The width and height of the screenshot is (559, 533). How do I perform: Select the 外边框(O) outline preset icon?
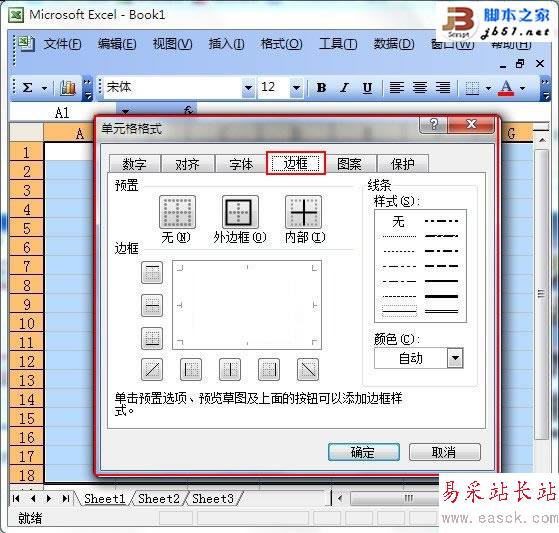240,212
